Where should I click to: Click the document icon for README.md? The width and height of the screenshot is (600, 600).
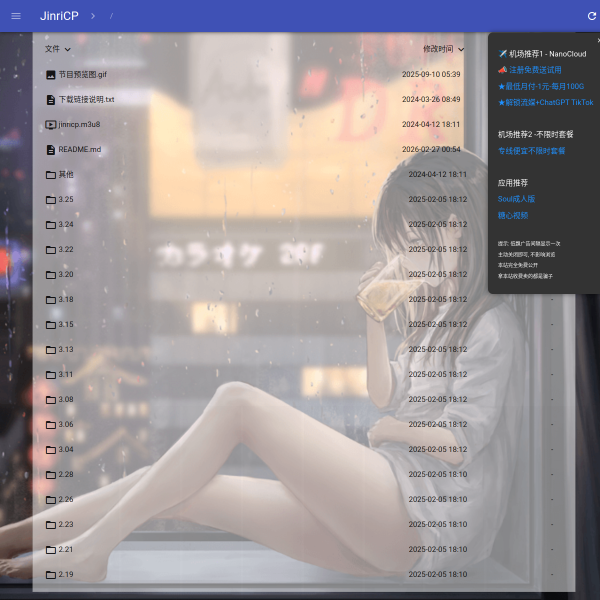(51, 150)
